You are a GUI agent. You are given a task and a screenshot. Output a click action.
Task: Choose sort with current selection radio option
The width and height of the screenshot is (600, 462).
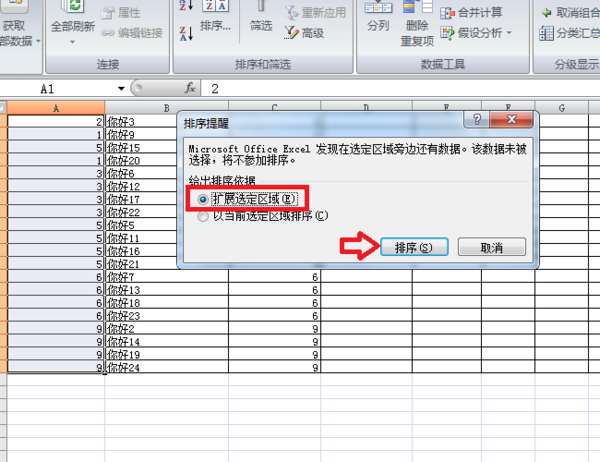pyautogui.click(x=202, y=216)
